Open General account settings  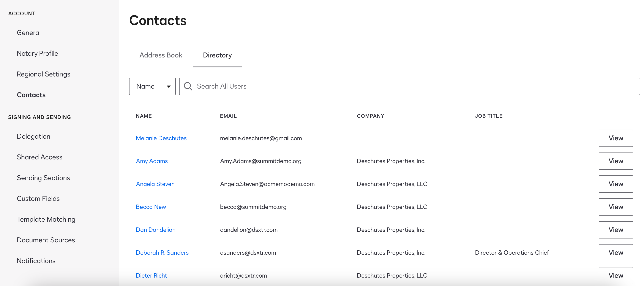tap(29, 33)
